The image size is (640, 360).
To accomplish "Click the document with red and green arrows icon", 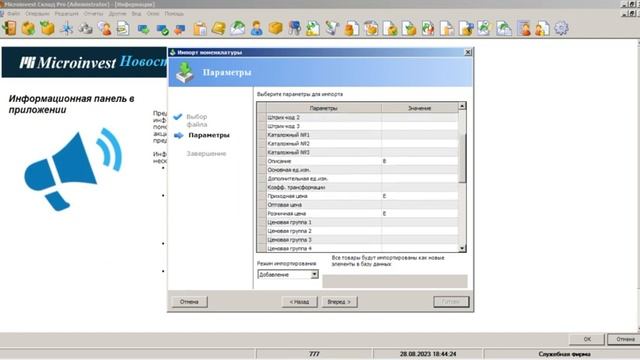I will pyautogui.click(x=428, y=29).
